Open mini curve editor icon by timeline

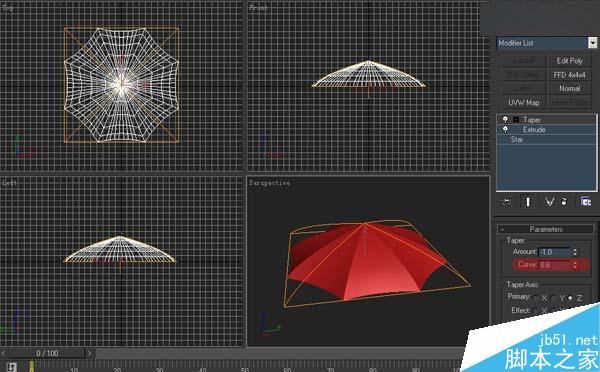click(11, 367)
